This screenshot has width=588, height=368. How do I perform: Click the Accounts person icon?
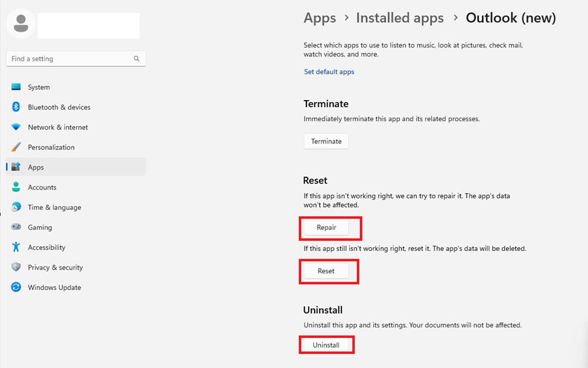point(16,187)
